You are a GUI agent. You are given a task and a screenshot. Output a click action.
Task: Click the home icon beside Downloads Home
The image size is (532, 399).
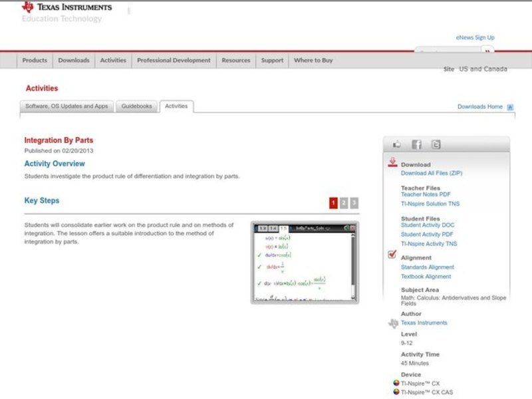coord(510,107)
